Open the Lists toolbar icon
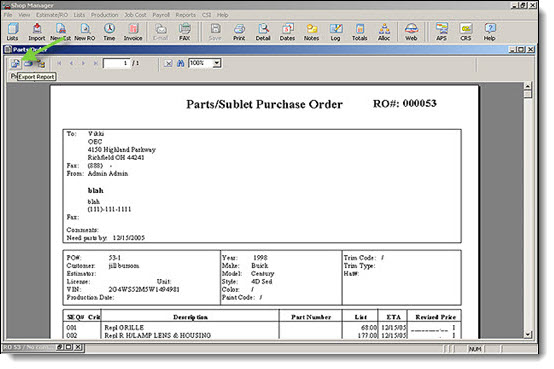554x369 pixels. (13, 31)
